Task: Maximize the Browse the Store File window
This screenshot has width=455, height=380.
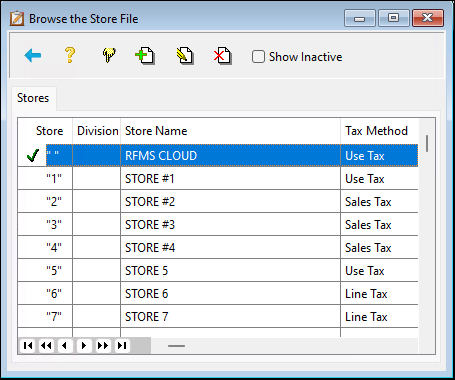Action: tap(394, 18)
